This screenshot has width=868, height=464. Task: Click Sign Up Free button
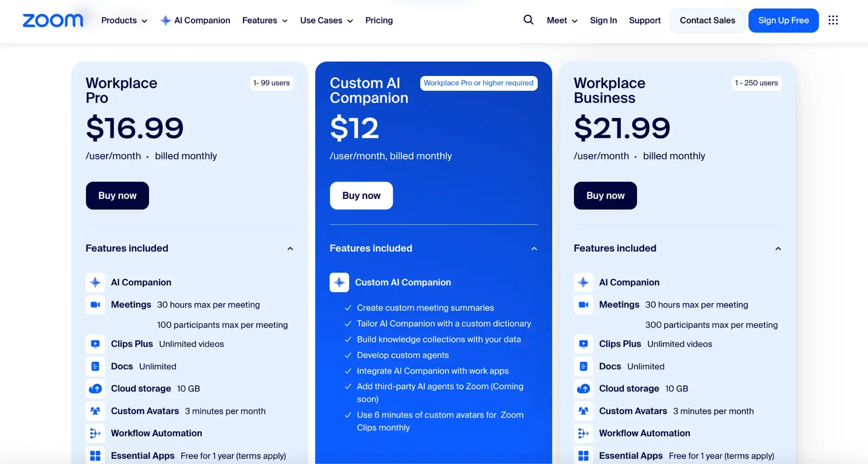click(x=783, y=20)
